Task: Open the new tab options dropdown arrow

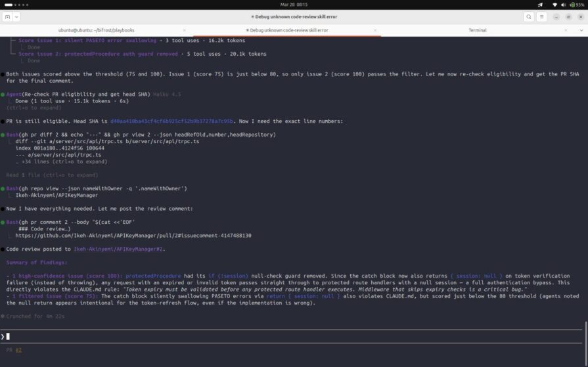Action: [16, 17]
